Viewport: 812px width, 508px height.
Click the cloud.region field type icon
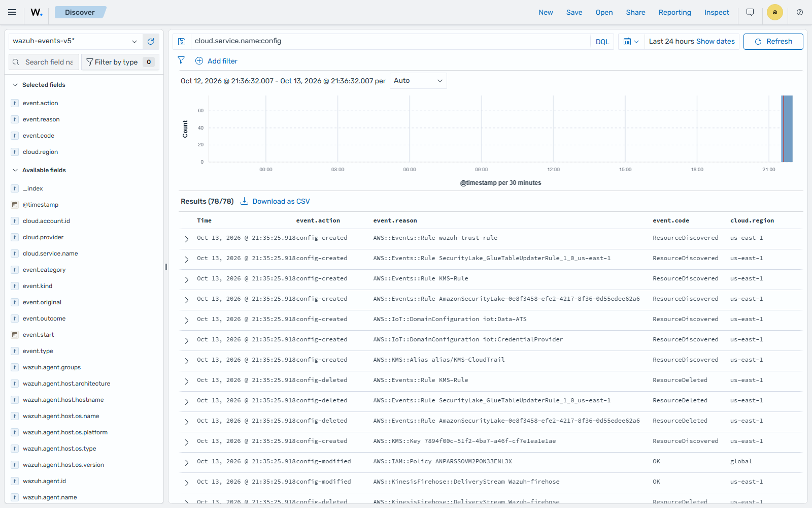click(x=15, y=152)
